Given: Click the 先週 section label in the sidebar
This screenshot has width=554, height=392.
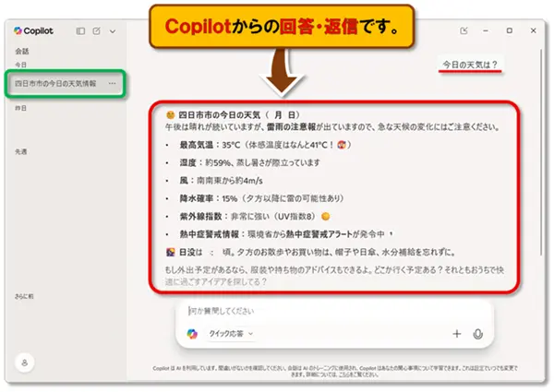Looking at the screenshot, I should tap(21, 152).
